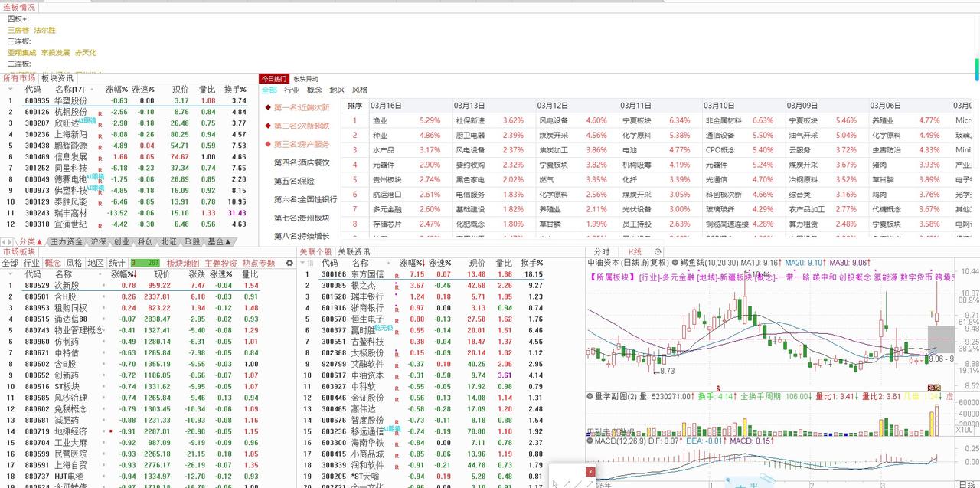This screenshot has width=980, height=488.
Task: Open the settings gear in 市场板块 panel
Action: click(x=289, y=263)
